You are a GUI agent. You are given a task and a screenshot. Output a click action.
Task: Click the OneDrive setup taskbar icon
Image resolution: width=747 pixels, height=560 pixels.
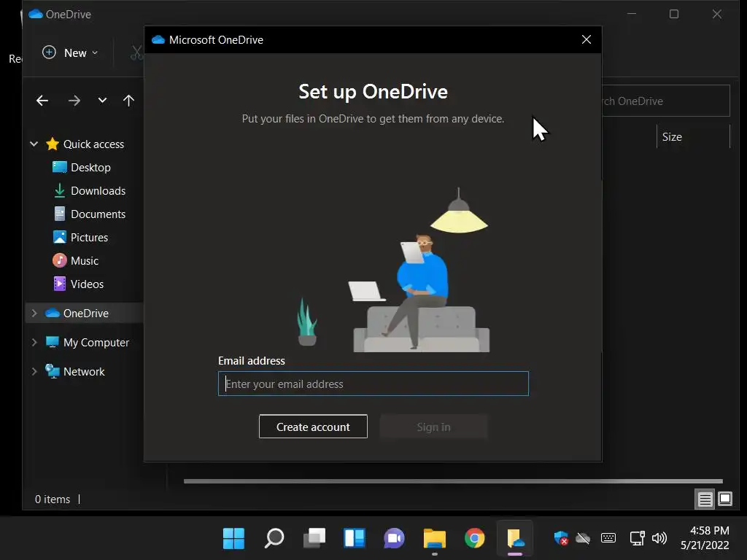click(x=515, y=539)
